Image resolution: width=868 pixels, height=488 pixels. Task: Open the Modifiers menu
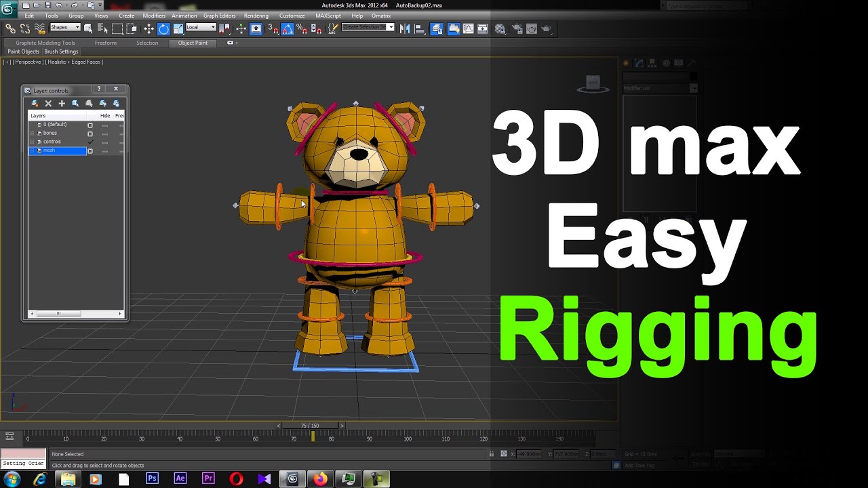pos(154,16)
